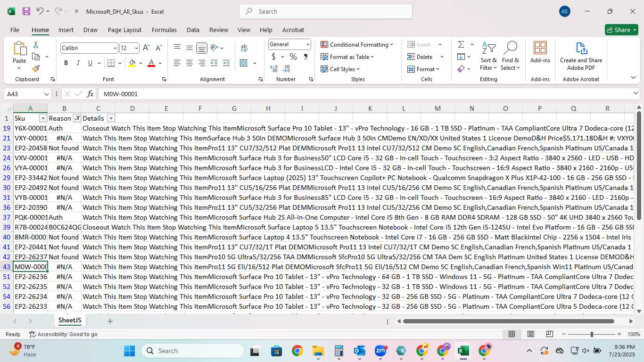Apply Percent Style format
This screenshot has width=644, height=362.
click(x=293, y=57)
